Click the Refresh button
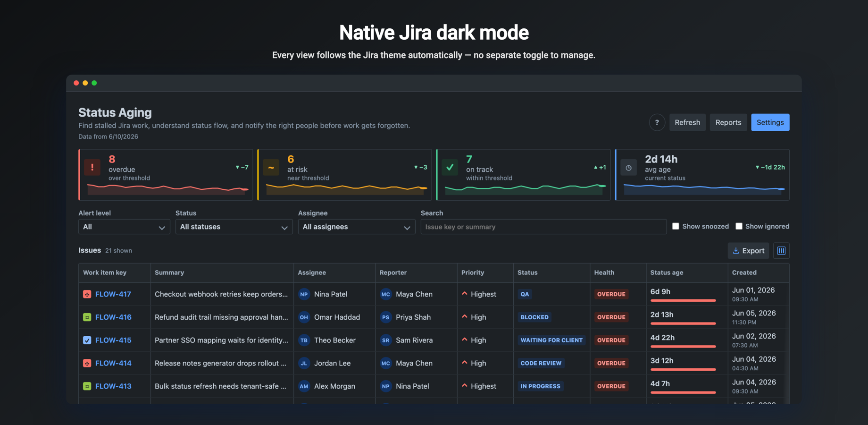This screenshot has width=868, height=425. coord(687,122)
